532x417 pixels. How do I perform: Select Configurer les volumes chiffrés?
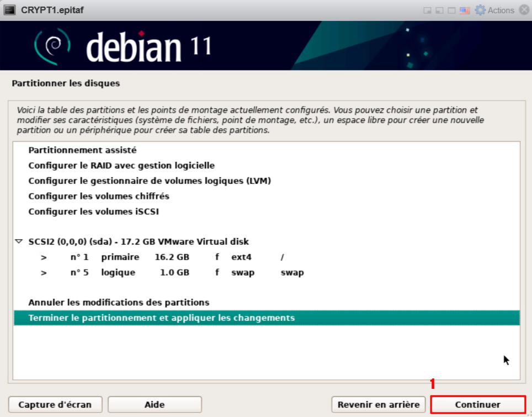click(99, 196)
